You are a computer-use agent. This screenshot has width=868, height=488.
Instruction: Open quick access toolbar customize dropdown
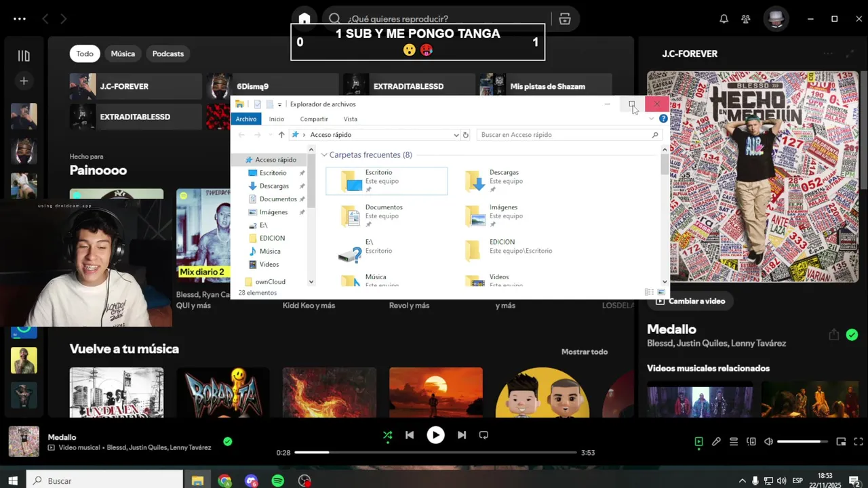click(279, 104)
